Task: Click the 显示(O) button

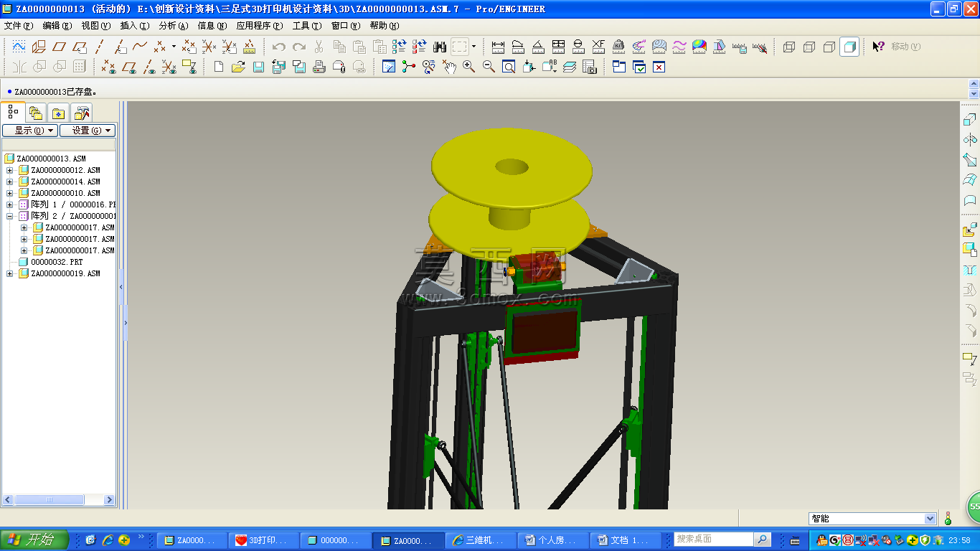Action: (29, 131)
